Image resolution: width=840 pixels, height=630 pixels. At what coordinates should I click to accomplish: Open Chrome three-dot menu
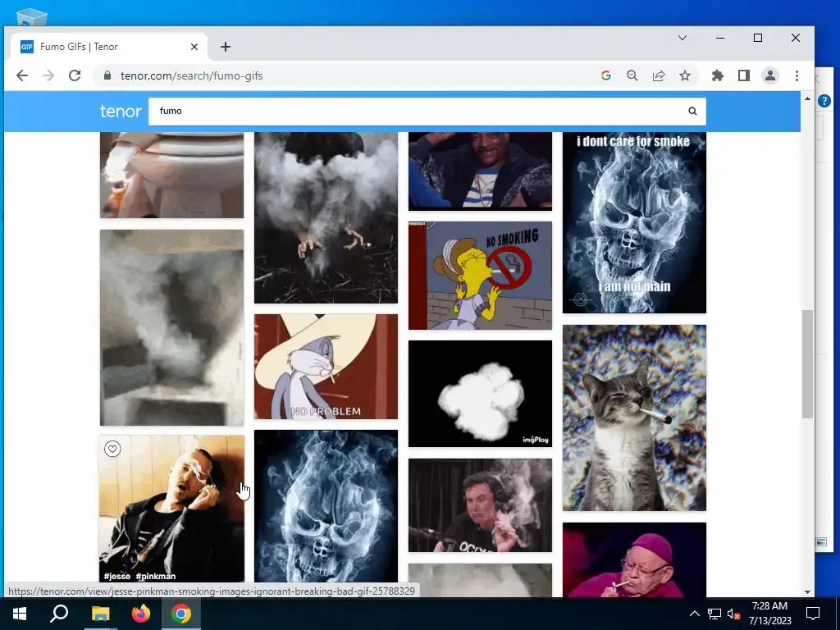pyautogui.click(x=797, y=75)
